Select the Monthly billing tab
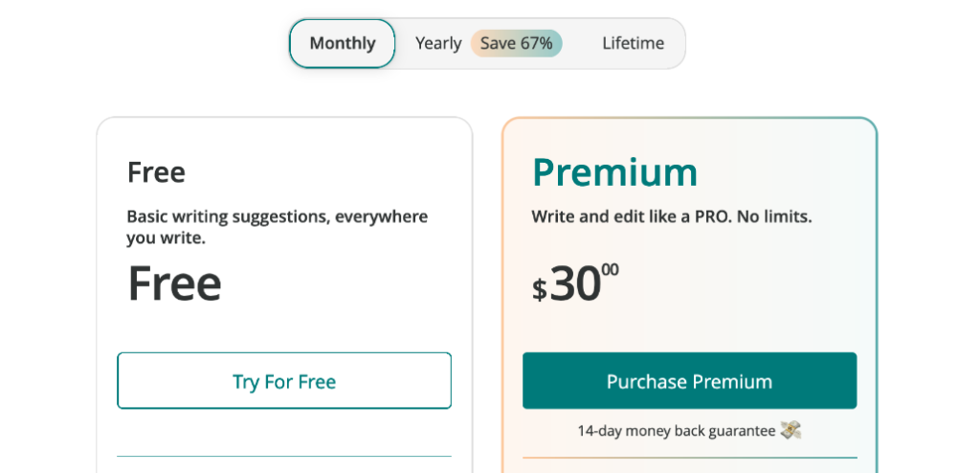 tap(342, 44)
